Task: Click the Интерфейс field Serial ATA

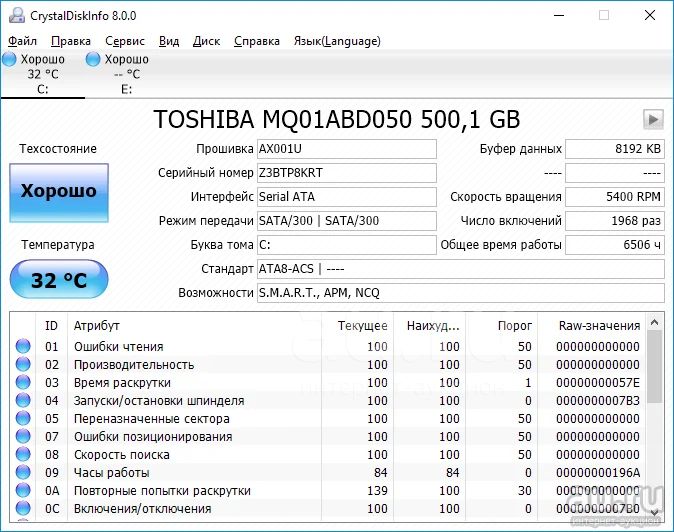Action: click(x=347, y=197)
